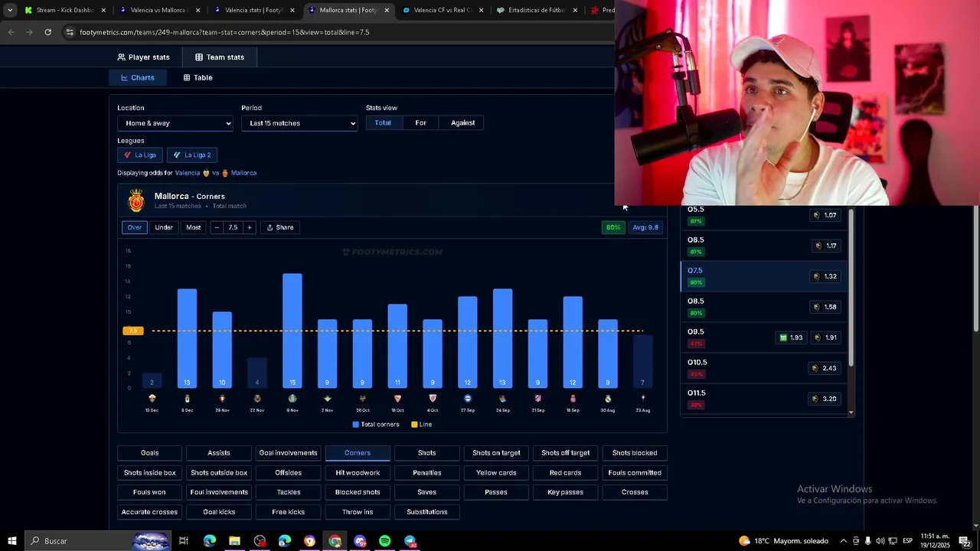Open File Explorer from the taskbar
The image size is (980, 551).
(x=234, y=541)
